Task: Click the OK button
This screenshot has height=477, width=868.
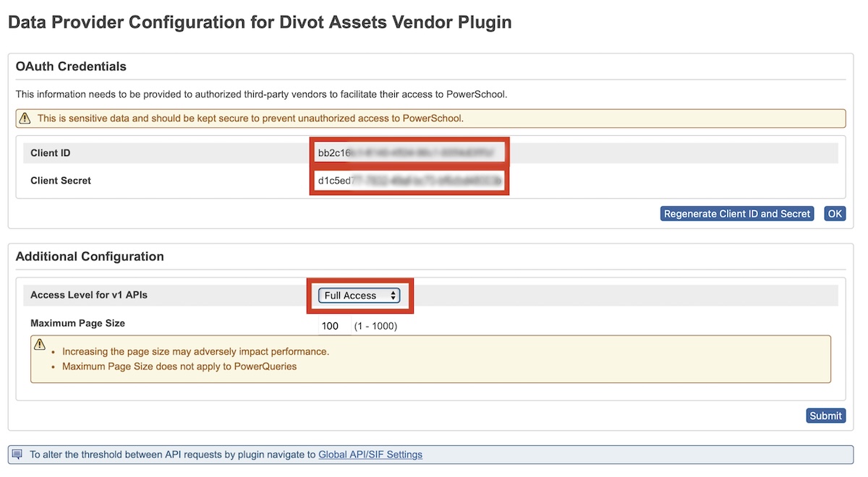Action: point(835,214)
